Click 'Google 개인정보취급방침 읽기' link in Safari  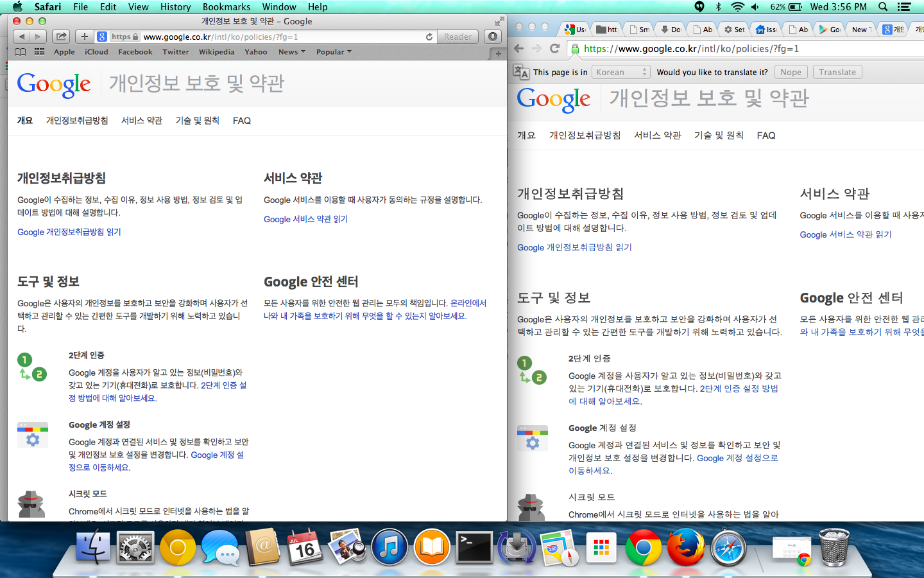pyautogui.click(x=69, y=232)
